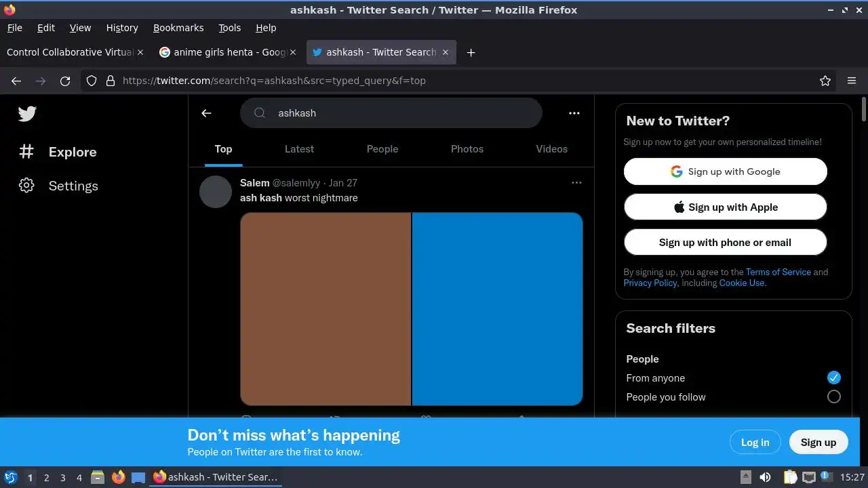Click the shield tracking protection icon

pyautogui.click(x=92, y=81)
